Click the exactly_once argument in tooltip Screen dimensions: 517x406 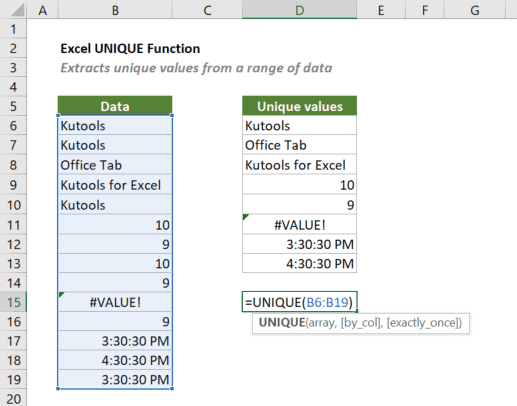tap(423, 323)
